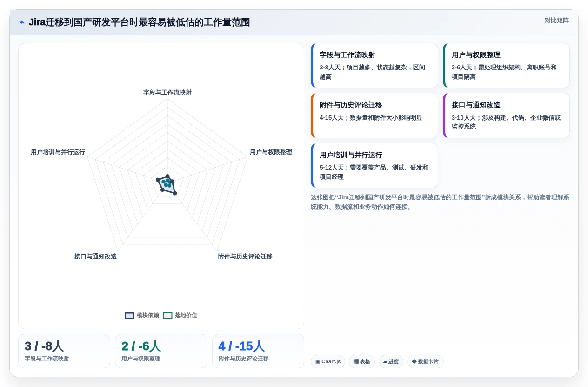Select the Chart.js tag chip
This screenshot has height=387, width=588.
[x=328, y=361]
